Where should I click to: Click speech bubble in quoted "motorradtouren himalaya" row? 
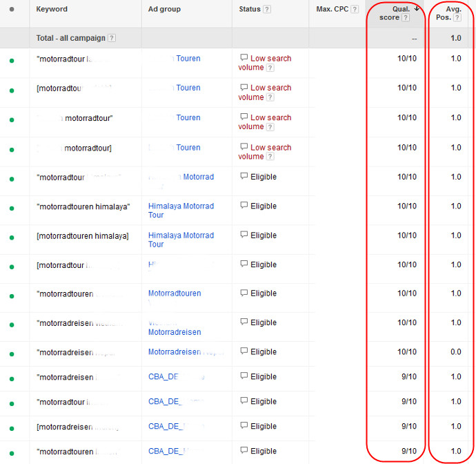[x=244, y=206]
